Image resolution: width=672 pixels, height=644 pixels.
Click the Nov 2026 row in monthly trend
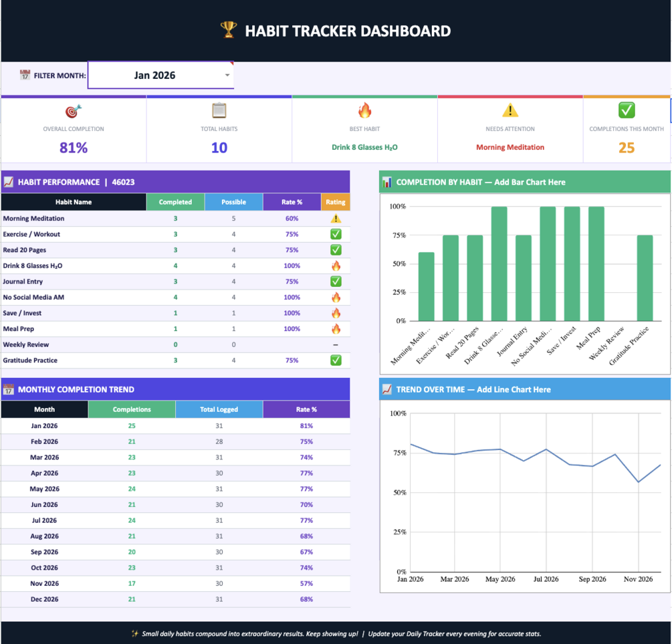(x=175, y=584)
